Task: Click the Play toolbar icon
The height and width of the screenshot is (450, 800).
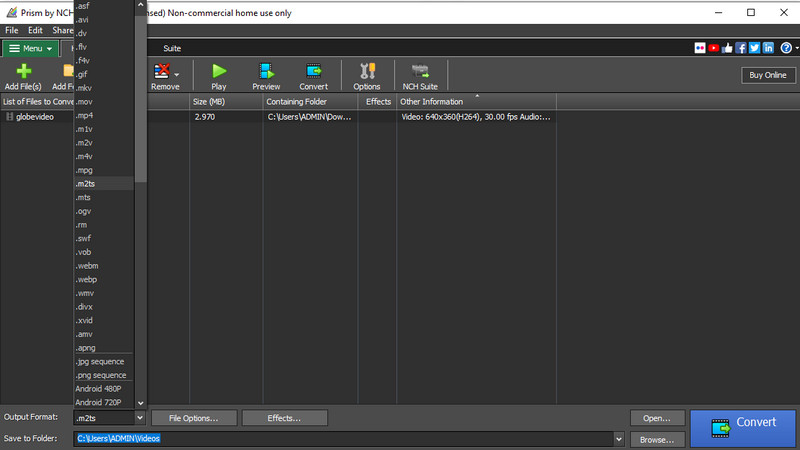Action: coord(218,71)
